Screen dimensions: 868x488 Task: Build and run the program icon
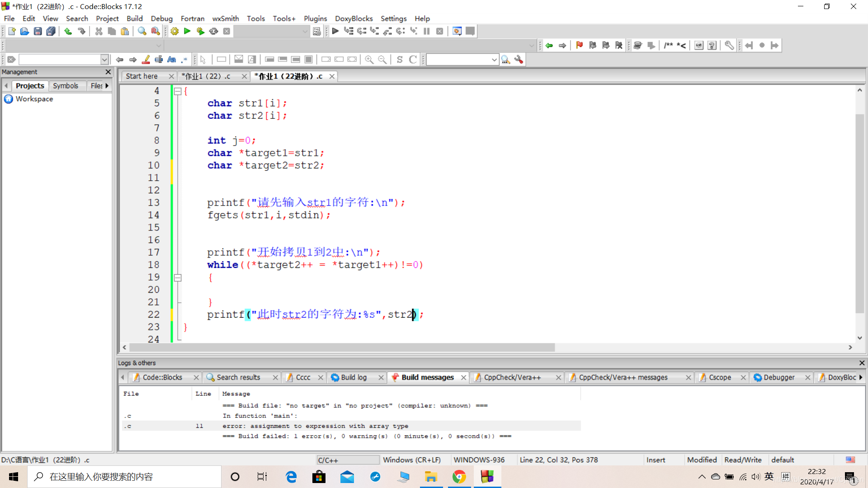(200, 31)
